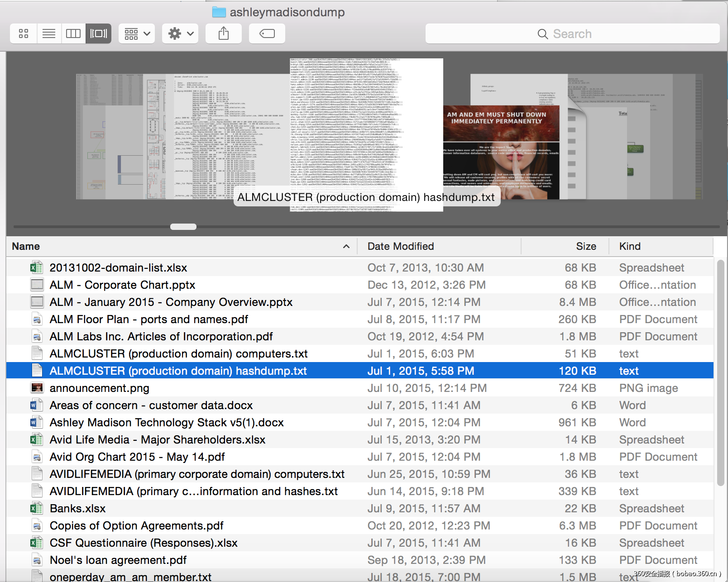The width and height of the screenshot is (728, 582).
Task: Select the floor plan preview in Cover Flow
Action: [x=155, y=137]
